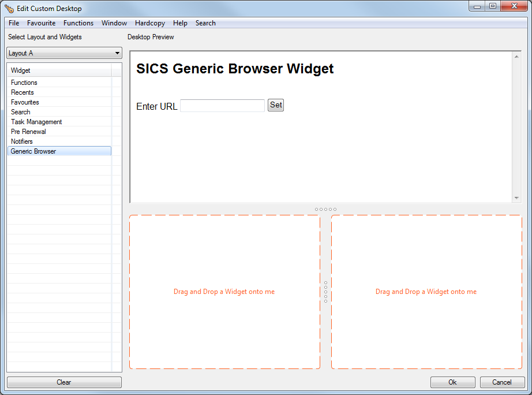Confirm the layout with Ok
This screenshot has height=395, width=532.
coord(452,382)
